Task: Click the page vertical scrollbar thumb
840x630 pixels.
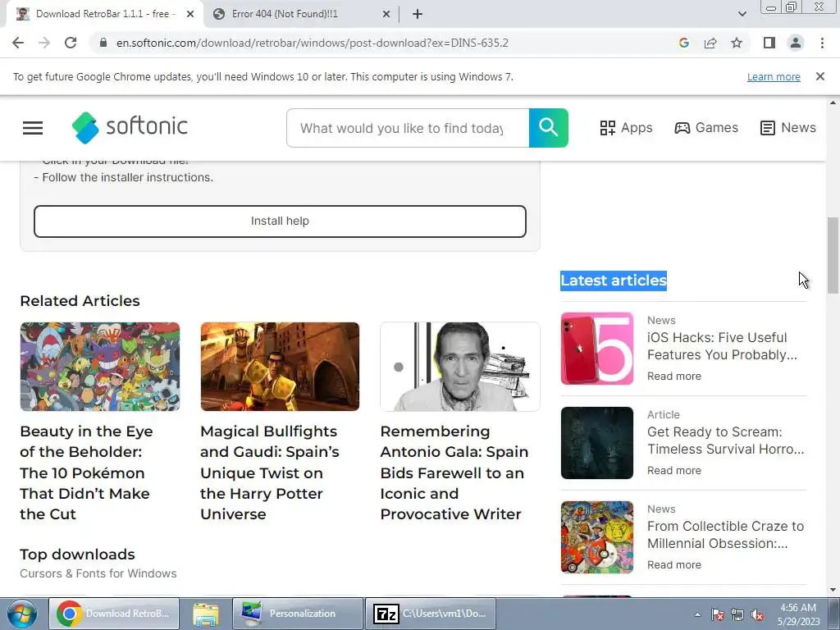Action: (x=833, y=256)
